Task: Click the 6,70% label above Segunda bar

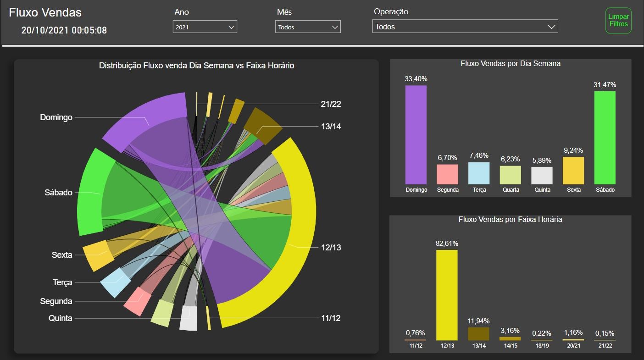Action: [448, 158]
